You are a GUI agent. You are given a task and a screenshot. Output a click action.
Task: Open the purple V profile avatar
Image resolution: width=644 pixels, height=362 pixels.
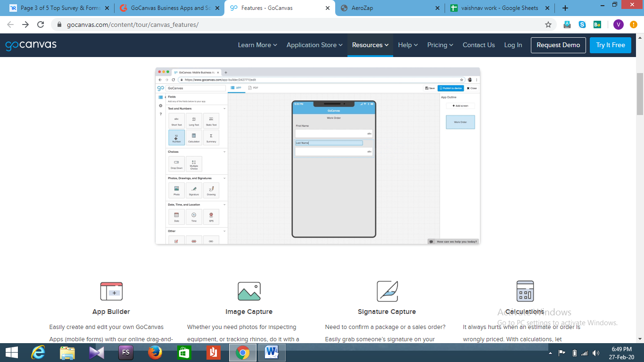619,25
